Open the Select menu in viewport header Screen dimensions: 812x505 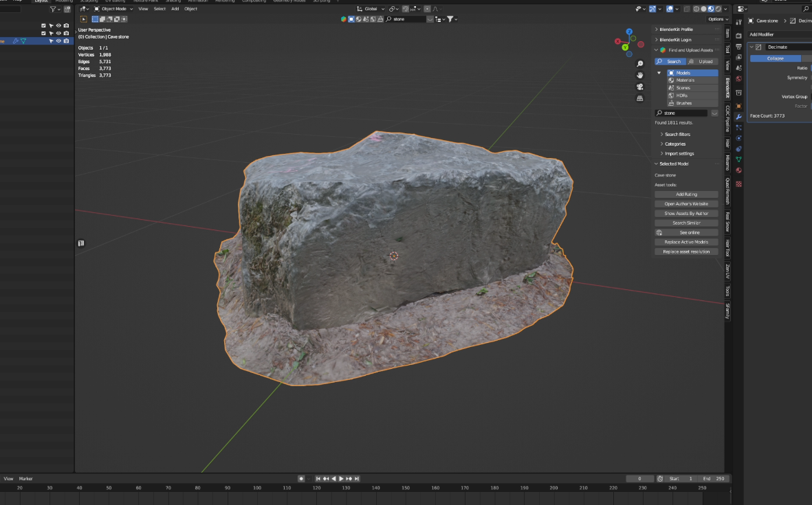(x=160, y=9)
